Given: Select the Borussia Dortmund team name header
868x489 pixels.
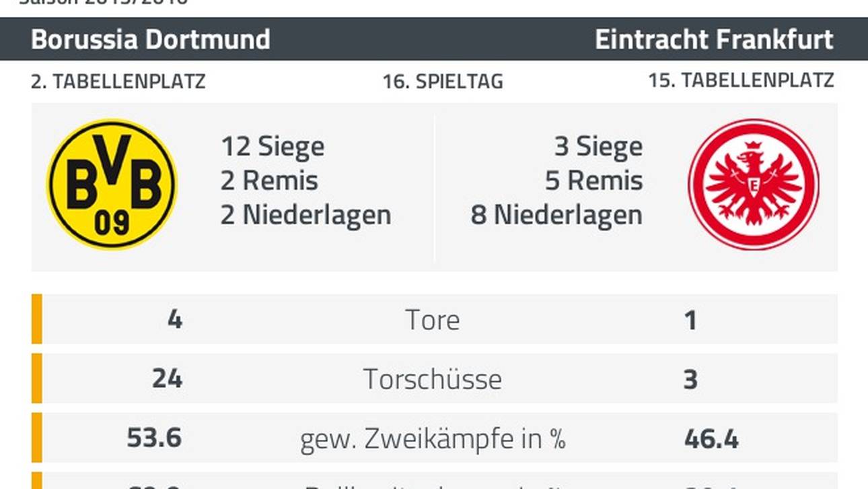Looking at the screenshot, I should pos(151,39).
